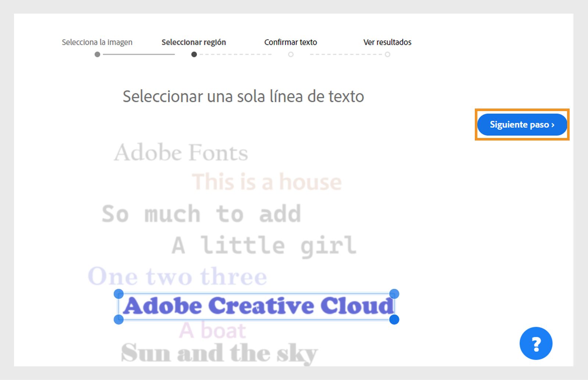Jump to the Ver resultados step

pyautogui.click(x=387, y=42)
